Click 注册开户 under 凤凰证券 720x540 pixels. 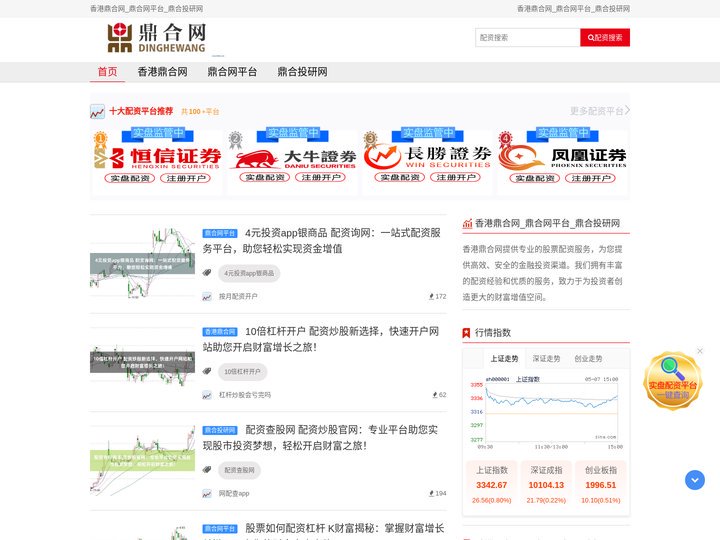tap(590, 178)
